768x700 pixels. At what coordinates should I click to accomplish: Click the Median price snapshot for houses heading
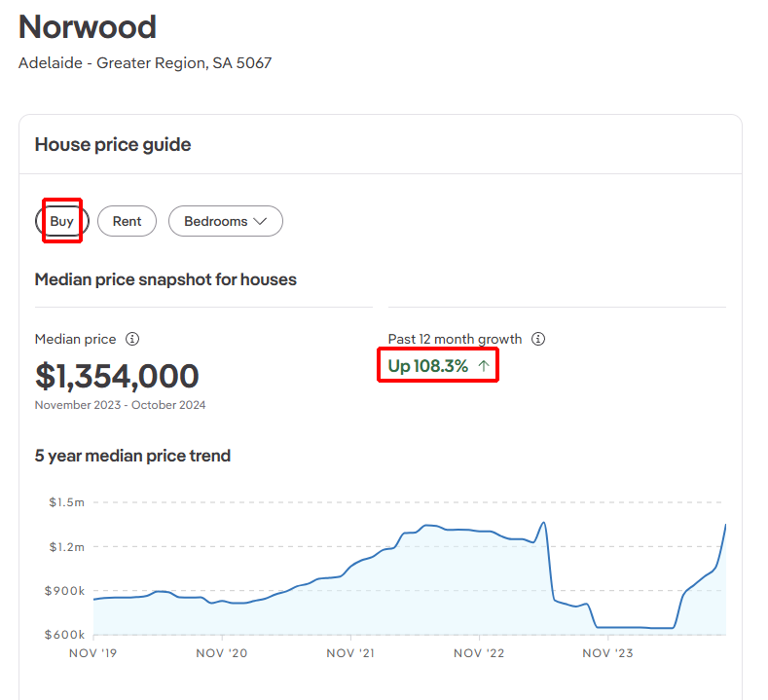click(165, 279)
